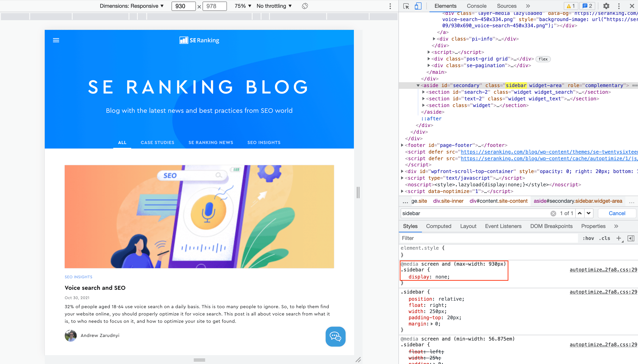Click the warning count badge icon
This screenshot has height=364, width=638.
pyautogui.click(x=570, y=6)
